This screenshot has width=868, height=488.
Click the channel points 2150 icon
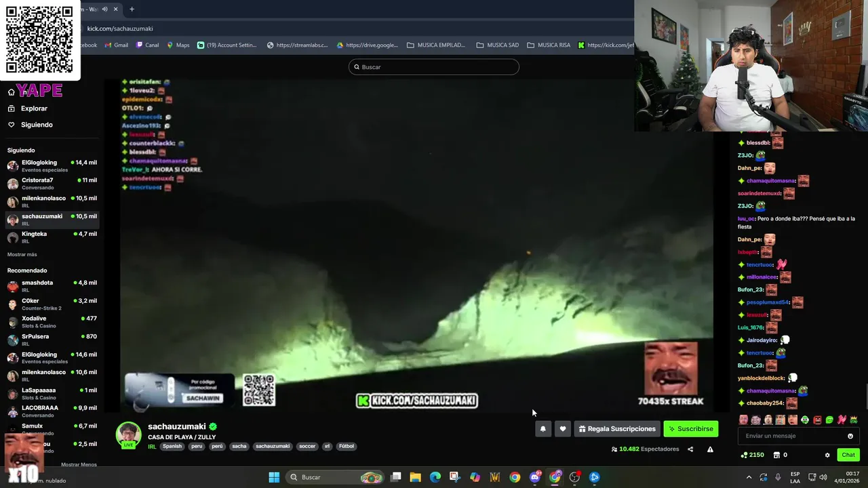point(752,455)
